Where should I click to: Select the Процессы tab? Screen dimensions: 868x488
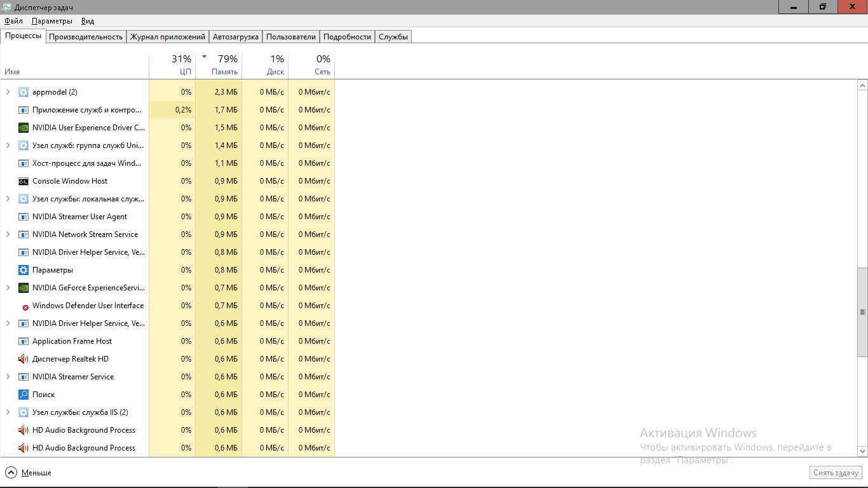(x=24, y=36)
